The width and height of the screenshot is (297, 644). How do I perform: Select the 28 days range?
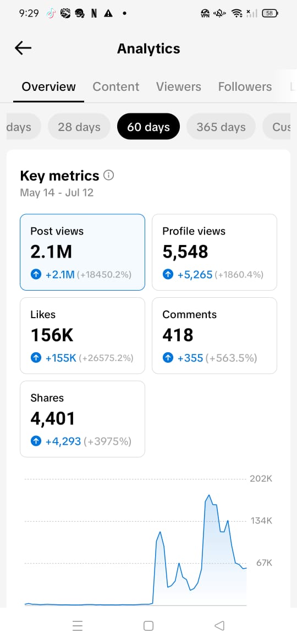pyautogui.click(x=79, y=127)
